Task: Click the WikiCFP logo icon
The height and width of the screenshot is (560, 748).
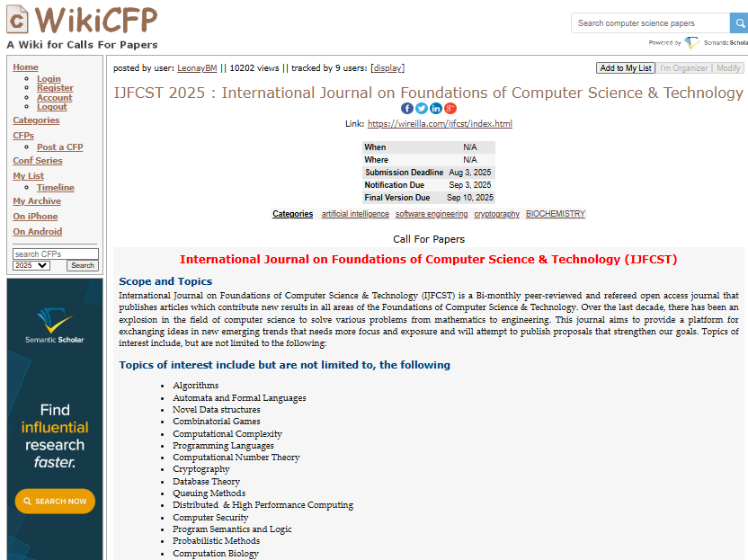Action: [17, 19]
